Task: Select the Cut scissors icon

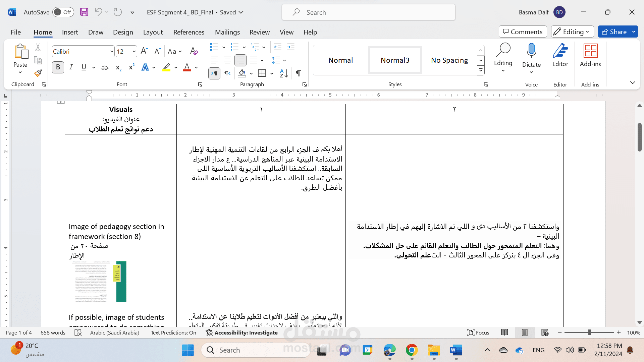Action: point(38,48)
